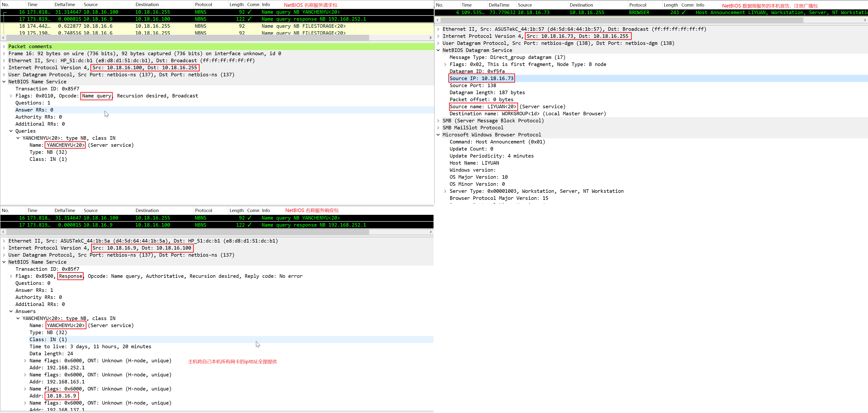Click the Destination column header in right pane

[581, 5]
